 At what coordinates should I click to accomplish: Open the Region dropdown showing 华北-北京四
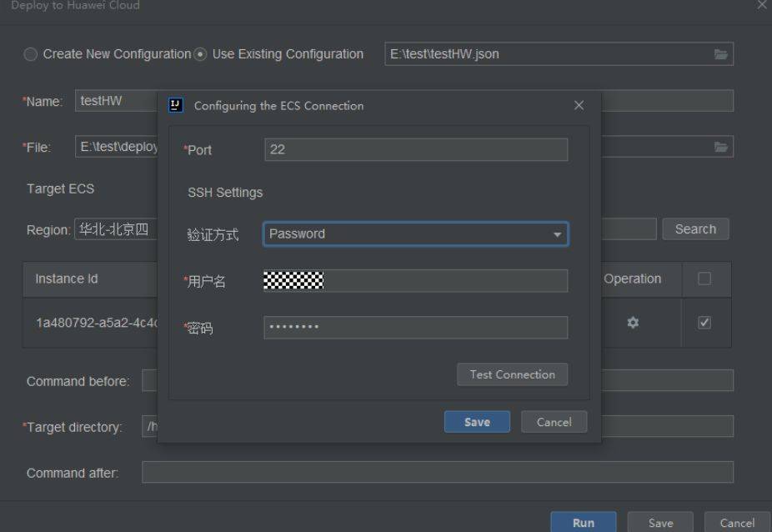pyautogui.click(x=116, y=229)
